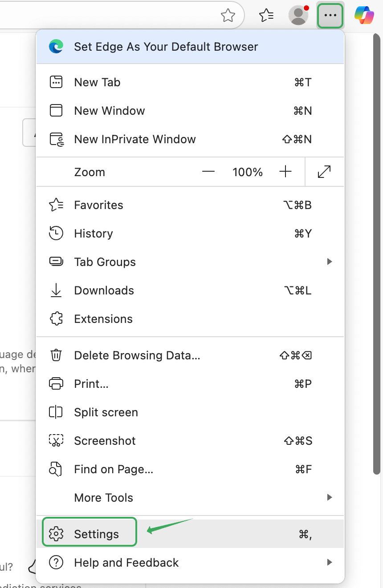
Task: Zoom in with the plus button
Action: pyautogui.click(x=285, y=172)
